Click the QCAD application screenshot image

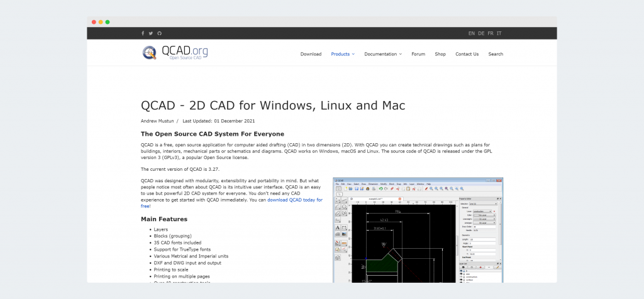pyautogui.click(x=418, y=230)
